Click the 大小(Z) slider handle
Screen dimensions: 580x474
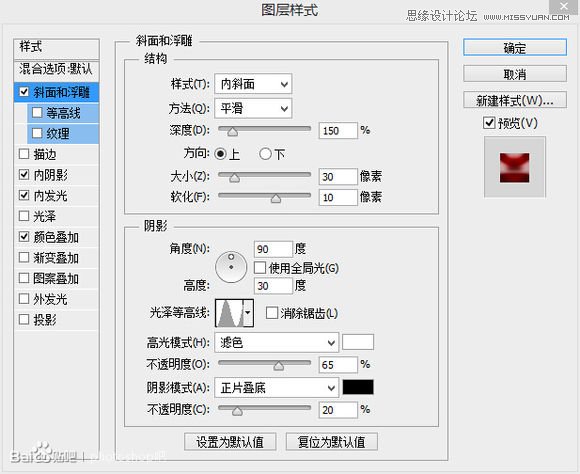(234, 178)
